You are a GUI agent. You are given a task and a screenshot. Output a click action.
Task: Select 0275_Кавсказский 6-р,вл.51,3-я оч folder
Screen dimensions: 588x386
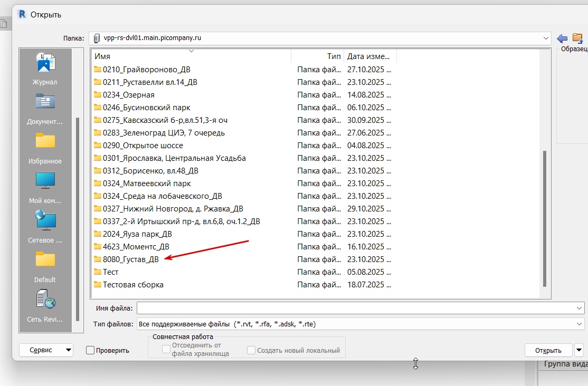coord(165,120)
